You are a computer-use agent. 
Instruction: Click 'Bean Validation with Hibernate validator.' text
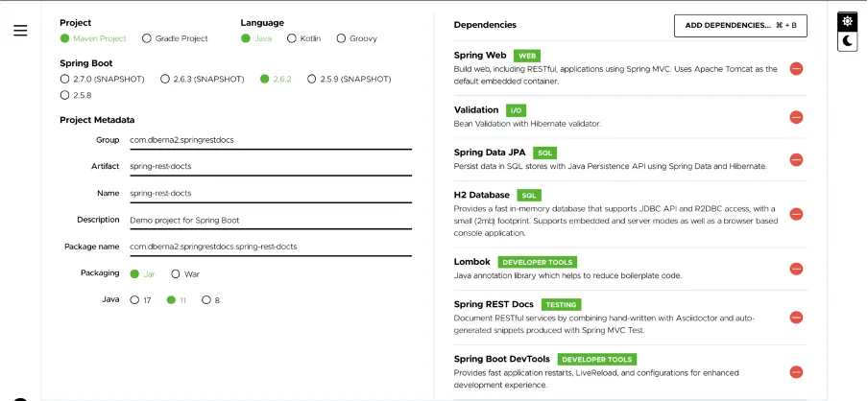tap(527, 124)
